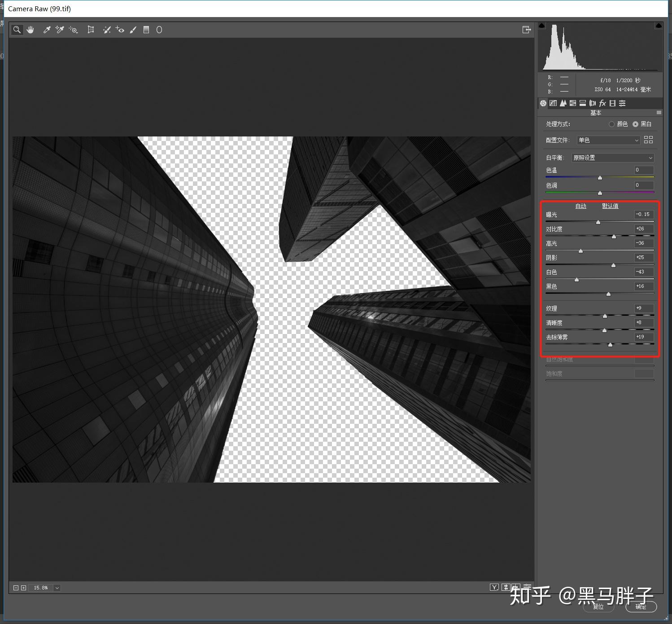
Task: Toggle shadow clipping warning in histogram
Action: pyautogui.click(x=542, y=26)
